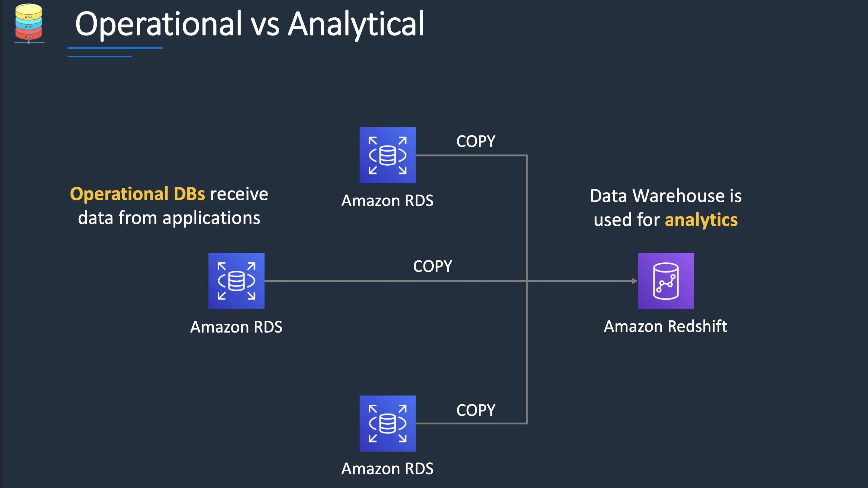Click the stacked database logo in header
This screenshot has width=868, height=488.
29,23
